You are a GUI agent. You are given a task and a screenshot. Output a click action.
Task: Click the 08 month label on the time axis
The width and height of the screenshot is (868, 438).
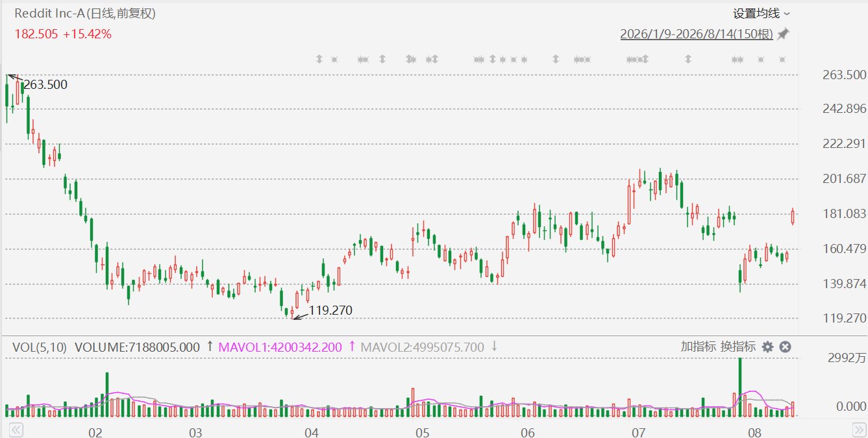pos(754,433)
